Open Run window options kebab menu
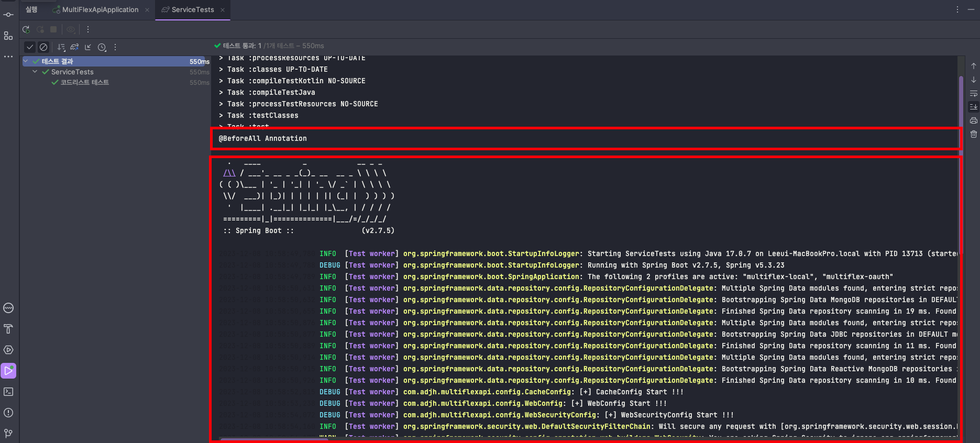This screenshot has width=980, height=443. 957,9
